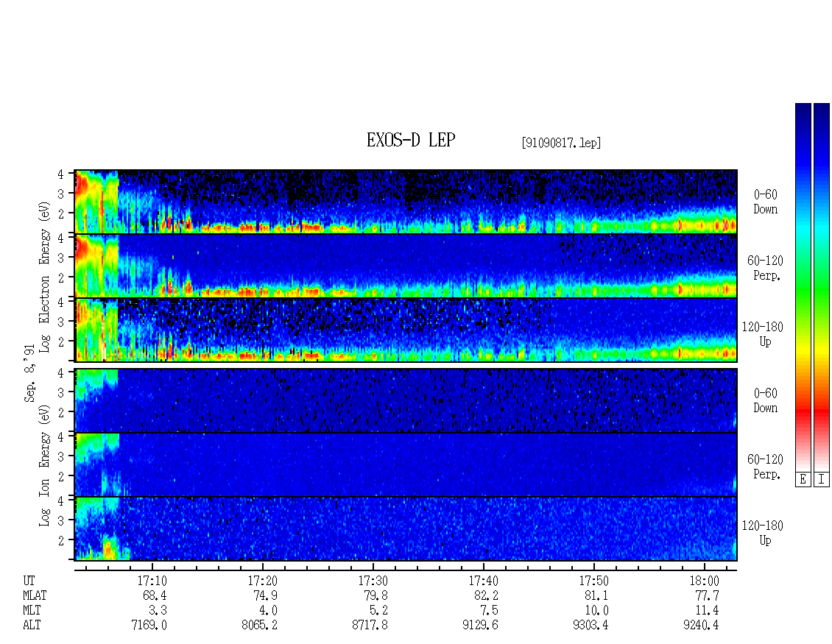Click the MLAT row label
Viewport: 832px width, 644px height.
pyautogui.click(x=35, y=595)
